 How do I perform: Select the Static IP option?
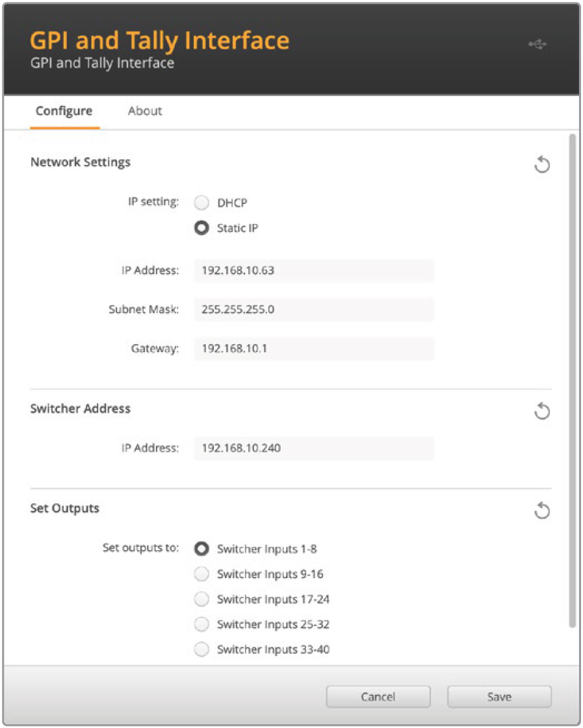[202, 229]
